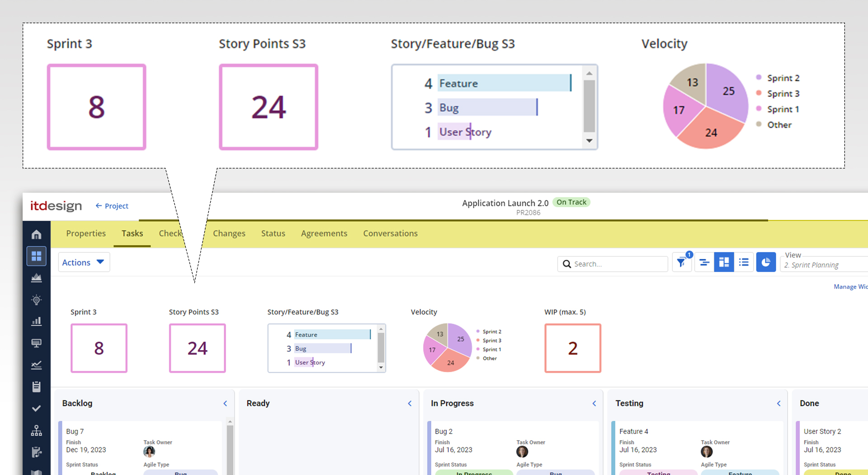
Task: Open the 'User Story 2' card title
Action: pos(822,432)
